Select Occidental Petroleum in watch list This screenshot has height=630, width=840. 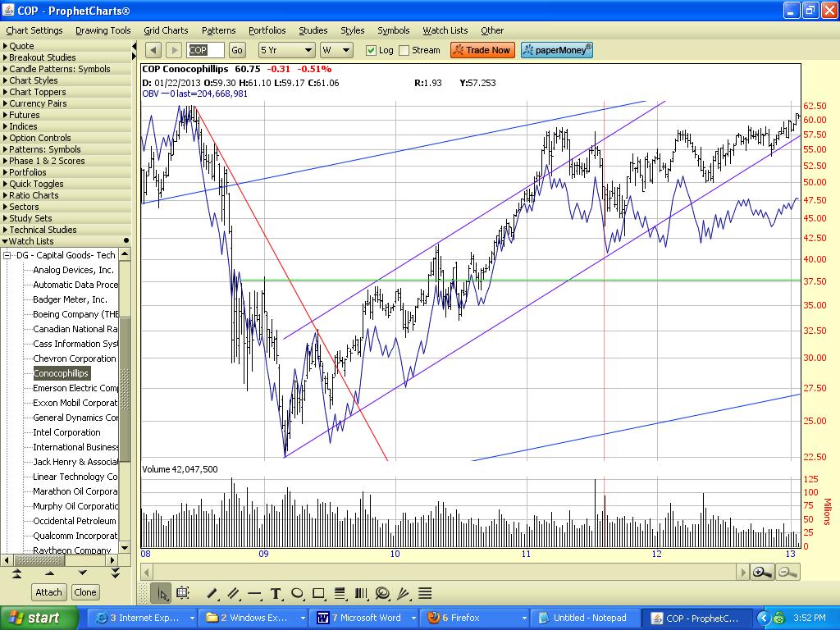tap(75, 521)
